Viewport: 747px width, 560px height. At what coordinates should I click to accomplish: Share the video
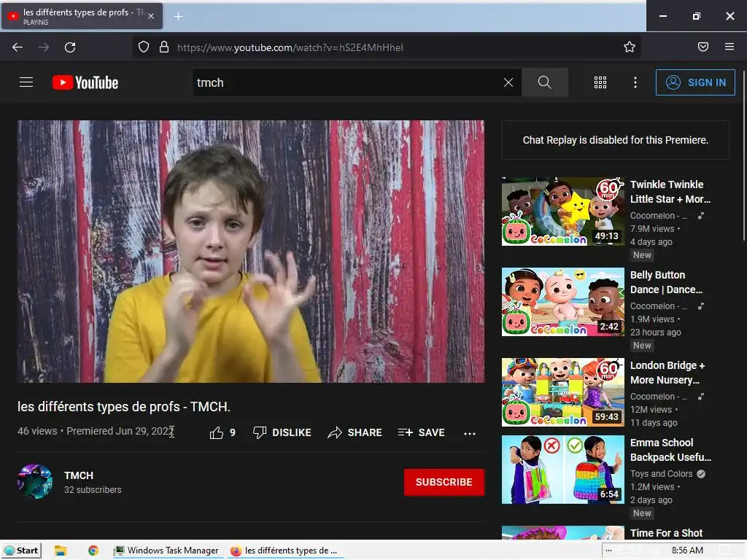(355, 432)
